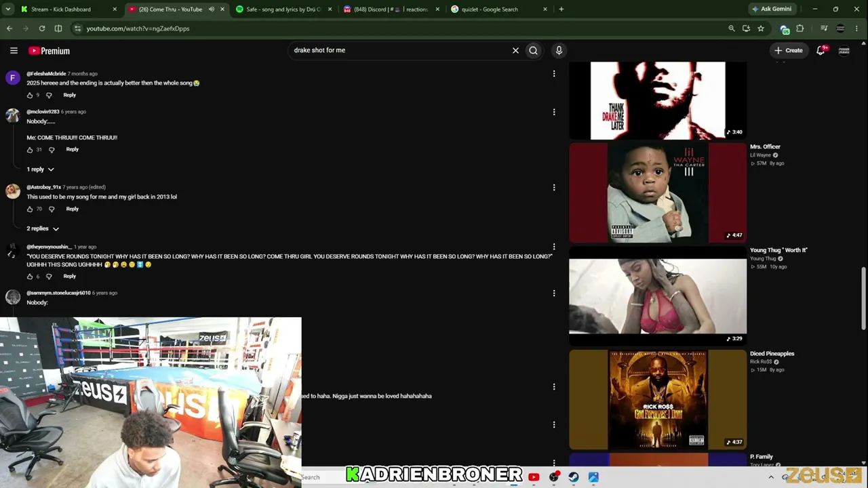
Task: Click the youtube.com address bar URL
Action: [x=138, y=28]
